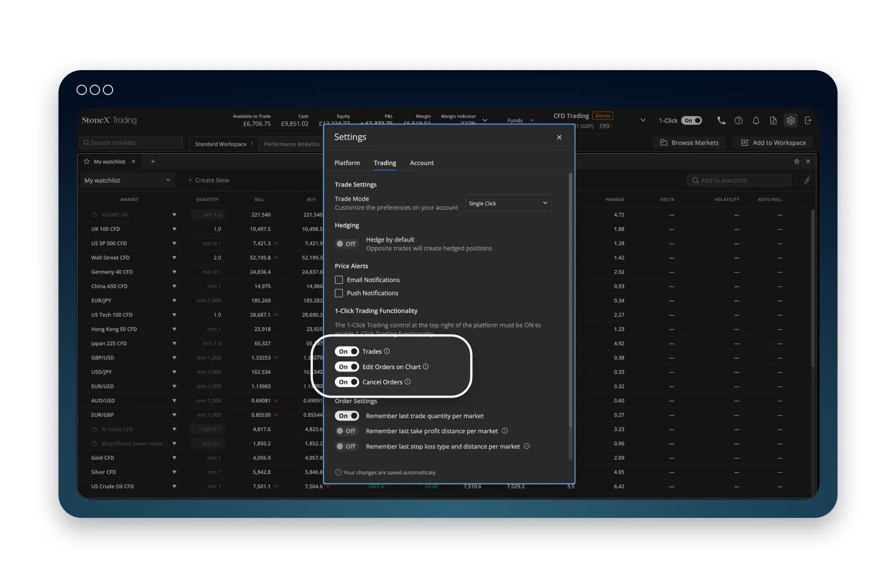Check Email Notifications box
Image resolution: width=896 pixels, height=588 pixels.
pyautogui.click(x=339, y=280)
